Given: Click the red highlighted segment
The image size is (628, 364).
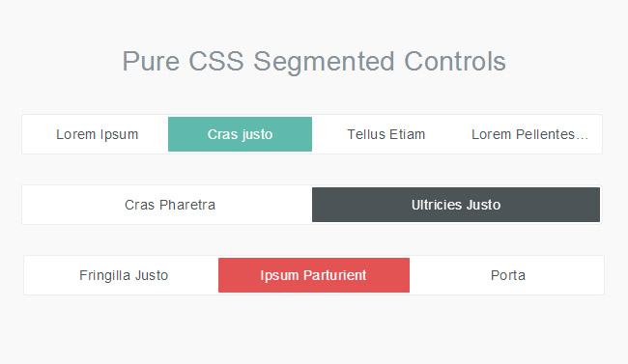Looking at the screenshot, I should pyautogui.click(x=314, y=275).
